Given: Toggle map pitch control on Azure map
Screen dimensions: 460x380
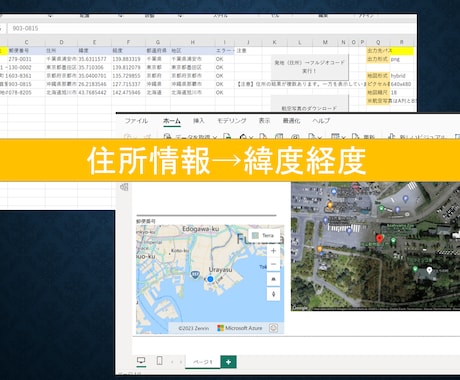Looking at the screenshot, I should [x=273, y=279].
